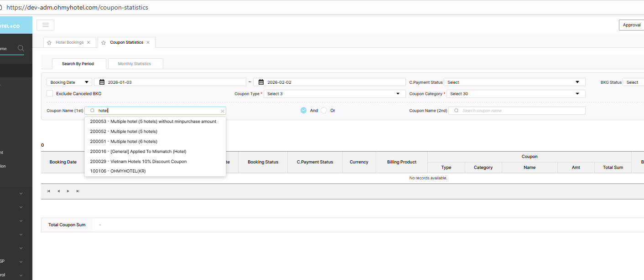
Task: Switch to Monthly Statistics tab
Action: (x=135, y=64)
